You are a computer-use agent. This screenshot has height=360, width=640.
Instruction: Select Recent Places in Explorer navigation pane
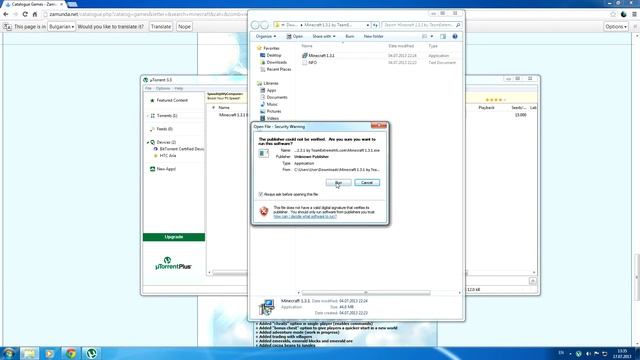tap(276, 69)
